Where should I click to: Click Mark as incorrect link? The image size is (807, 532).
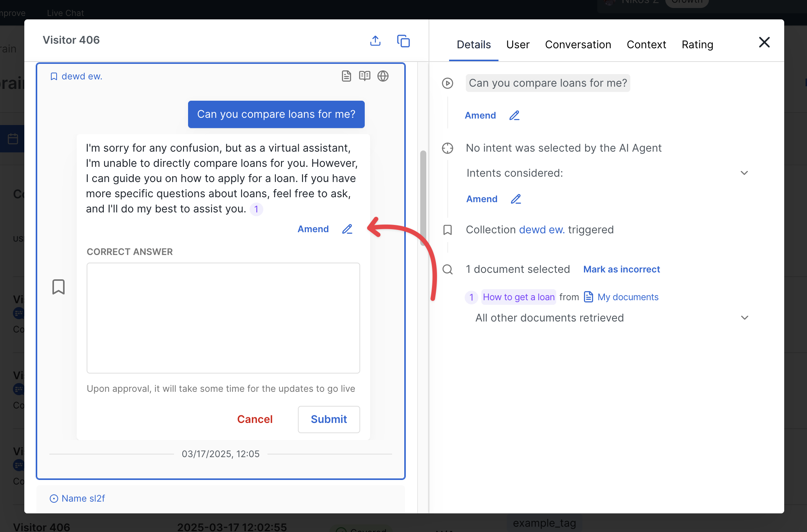pyautogui.click(x=622, y=269)
